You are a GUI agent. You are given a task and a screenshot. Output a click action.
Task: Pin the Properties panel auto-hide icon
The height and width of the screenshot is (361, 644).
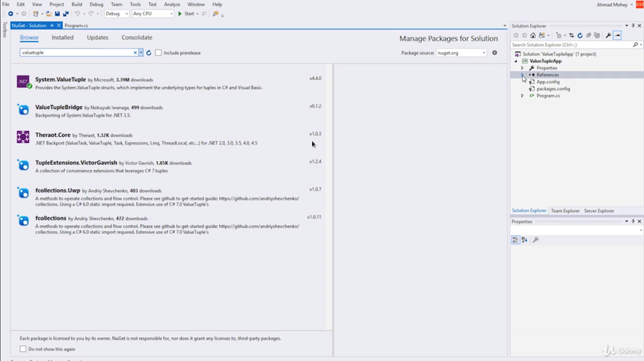[x=633, y=222]
